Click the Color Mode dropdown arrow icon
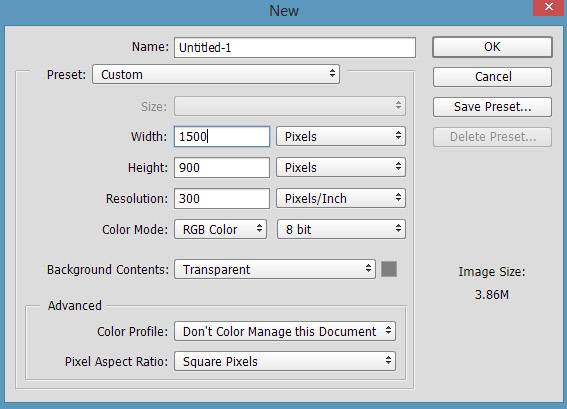Image resolution: width=567 pixels, height=409 pixels. (259, 228)
